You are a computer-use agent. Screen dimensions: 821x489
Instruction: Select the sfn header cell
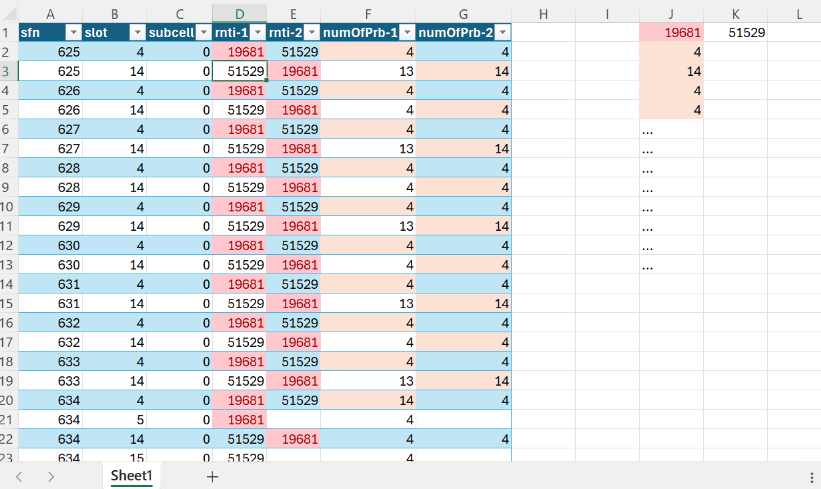[50, 32]
